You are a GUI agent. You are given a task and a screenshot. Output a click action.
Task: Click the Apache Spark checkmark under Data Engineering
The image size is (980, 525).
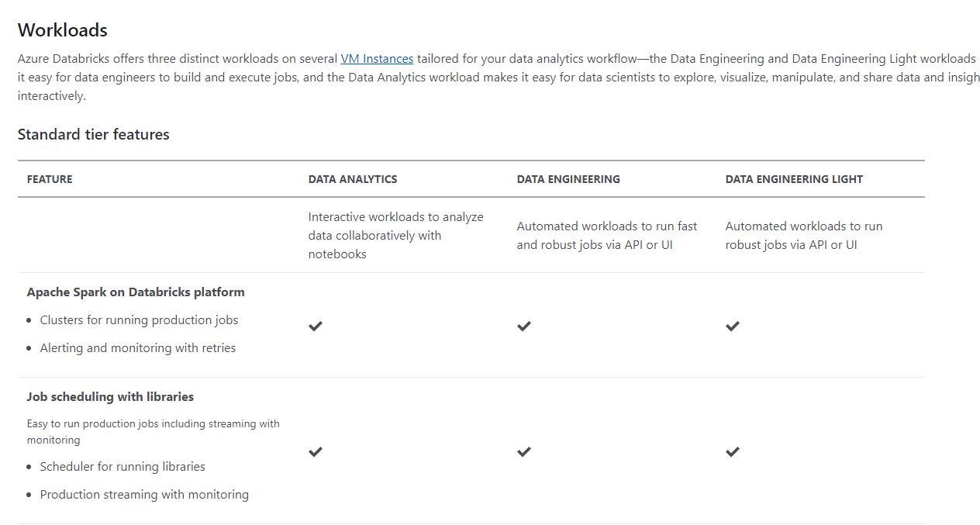point(524,326)
